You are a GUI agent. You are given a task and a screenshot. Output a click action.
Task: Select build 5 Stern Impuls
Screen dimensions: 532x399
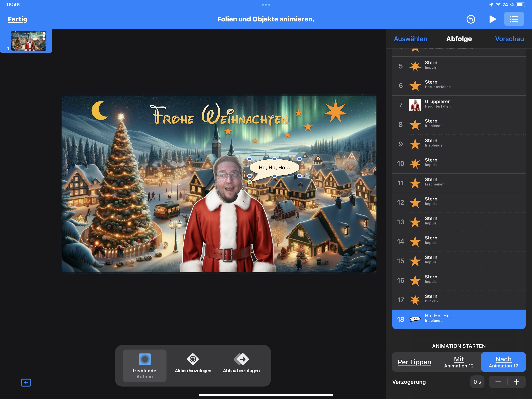(459, 66)
